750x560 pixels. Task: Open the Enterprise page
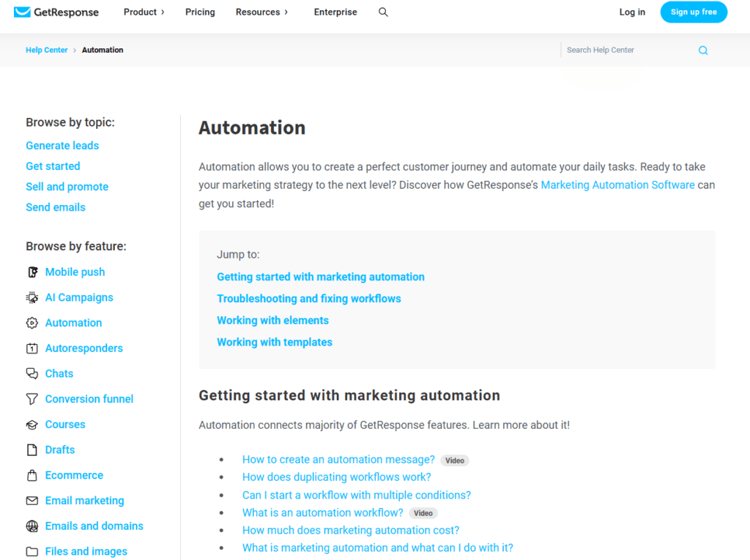tap(335, 12)
